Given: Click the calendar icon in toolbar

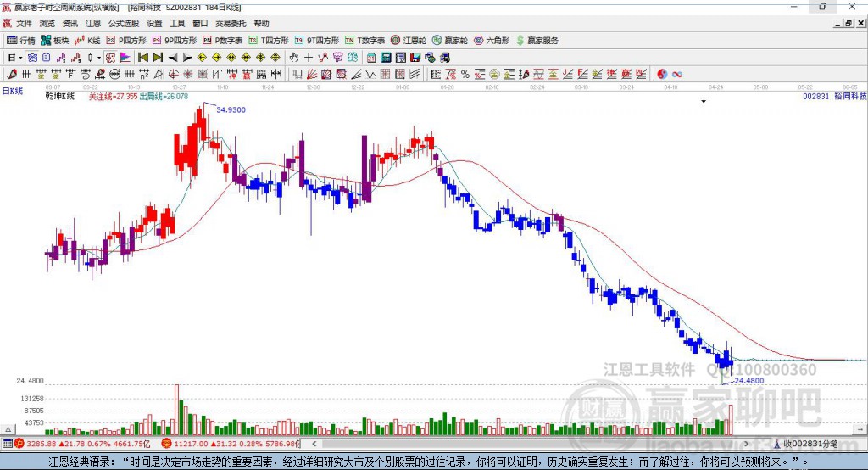Looking at the screenshot, I should (x=371, y=57).
